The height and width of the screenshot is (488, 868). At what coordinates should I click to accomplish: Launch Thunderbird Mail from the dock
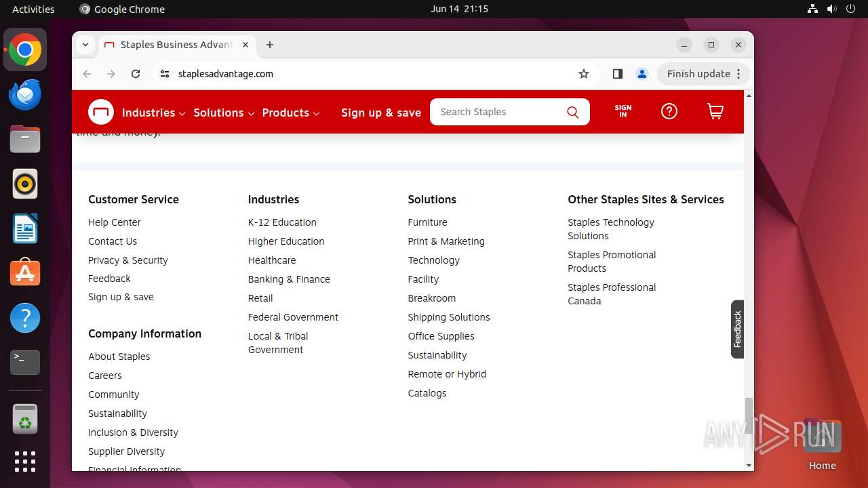[x=25, y=94]
